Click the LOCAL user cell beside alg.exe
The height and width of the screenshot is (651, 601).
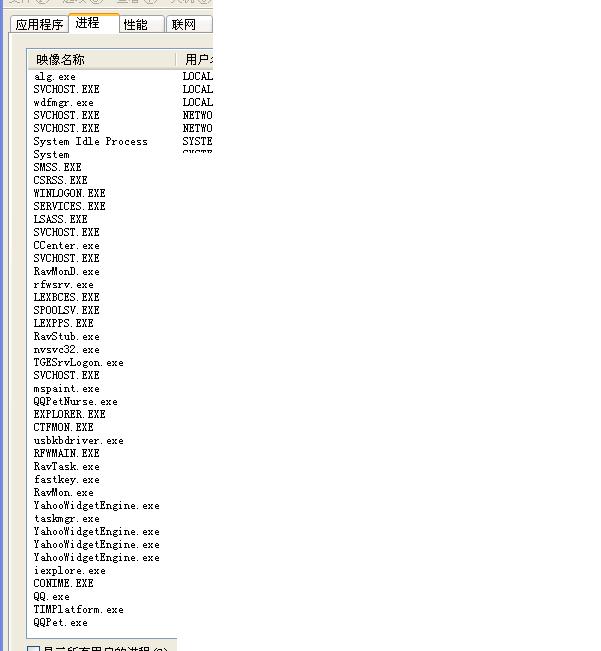198,76
